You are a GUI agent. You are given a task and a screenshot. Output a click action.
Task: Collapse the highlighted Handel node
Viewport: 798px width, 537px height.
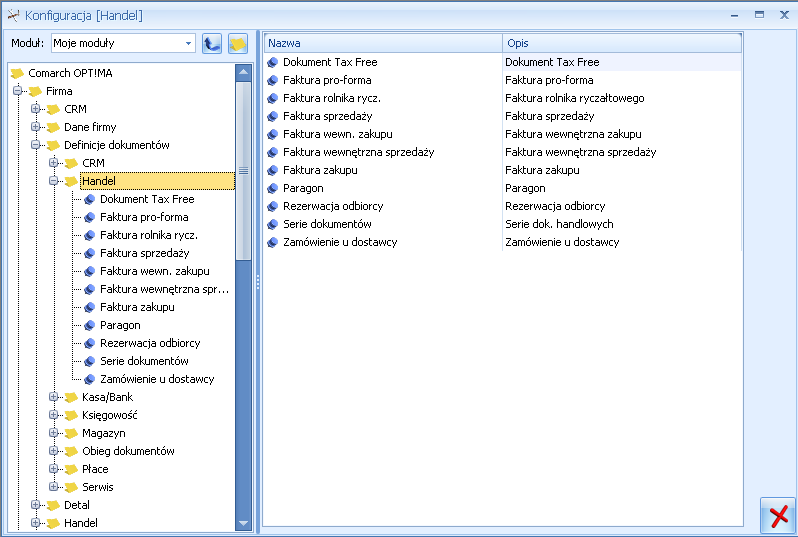pos(53,181)
